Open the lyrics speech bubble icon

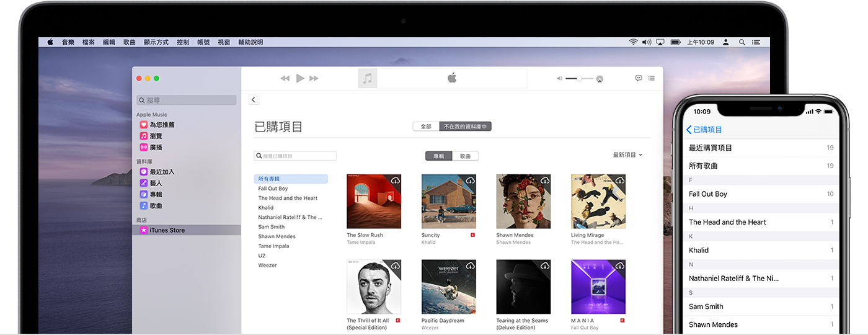639,78
